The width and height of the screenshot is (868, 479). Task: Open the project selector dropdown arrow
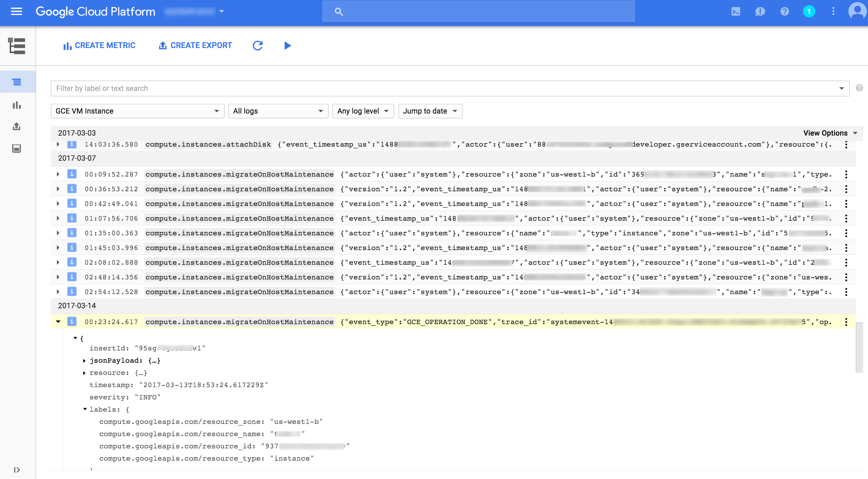222,11
